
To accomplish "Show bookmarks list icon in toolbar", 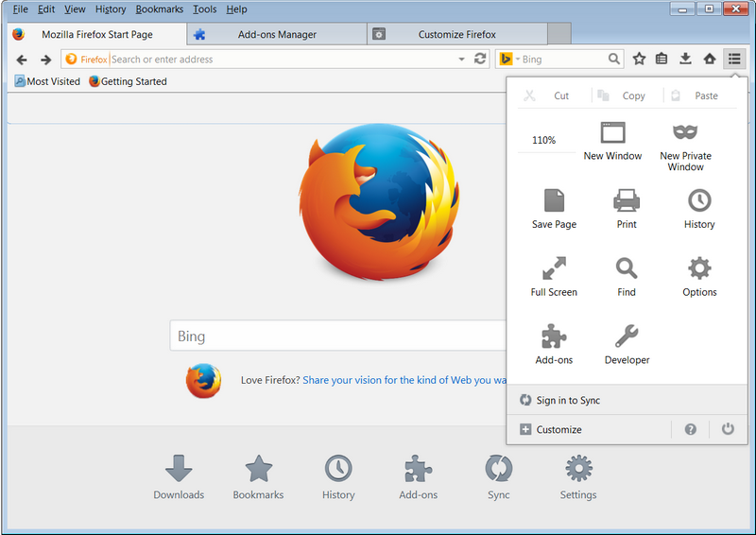I will (661, 59).
